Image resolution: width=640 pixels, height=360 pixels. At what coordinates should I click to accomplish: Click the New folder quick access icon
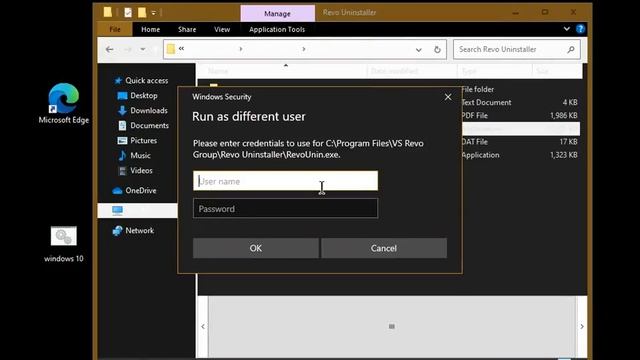coord(142,13)
